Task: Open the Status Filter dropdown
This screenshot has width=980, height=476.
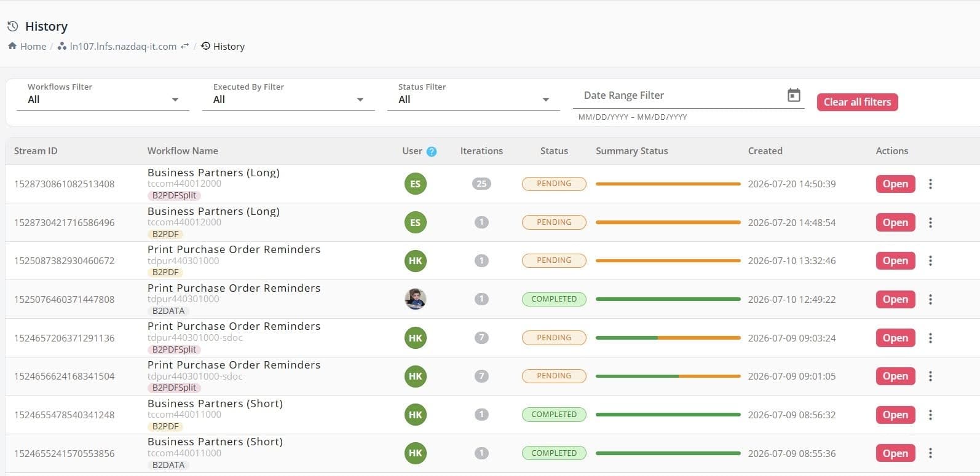Action: point(473,99)
